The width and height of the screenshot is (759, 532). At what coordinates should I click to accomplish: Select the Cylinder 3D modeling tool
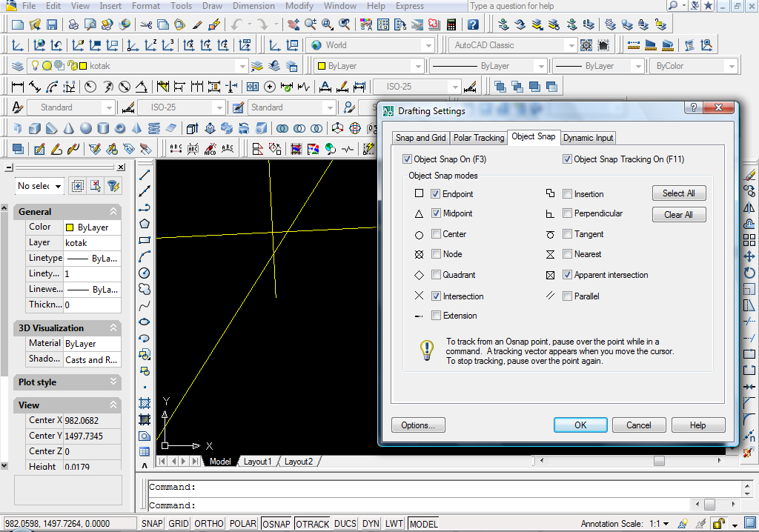coord(103,128)
